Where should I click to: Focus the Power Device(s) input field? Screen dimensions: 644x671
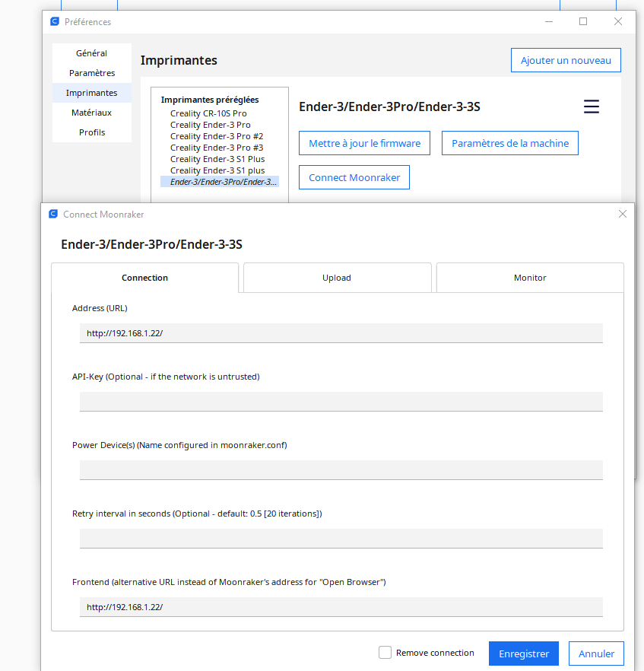tap(341, 470)
